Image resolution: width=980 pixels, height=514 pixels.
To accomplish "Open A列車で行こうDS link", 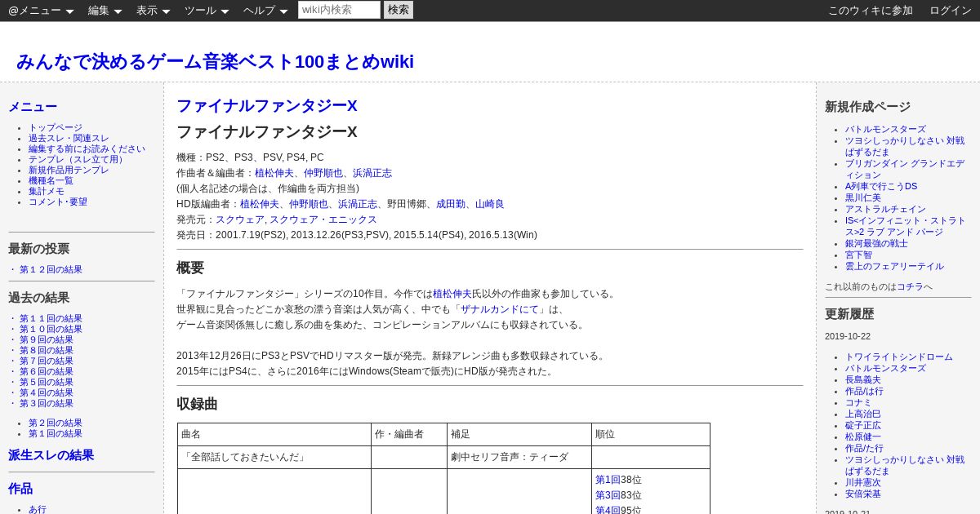I will (x=881, y=187).
